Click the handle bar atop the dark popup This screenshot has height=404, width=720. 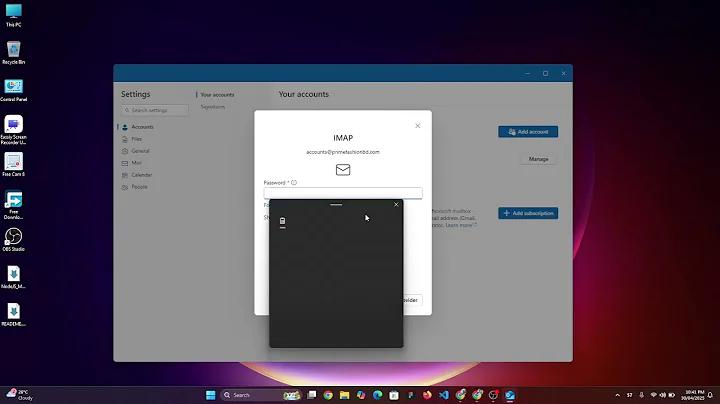click(336, 204)
